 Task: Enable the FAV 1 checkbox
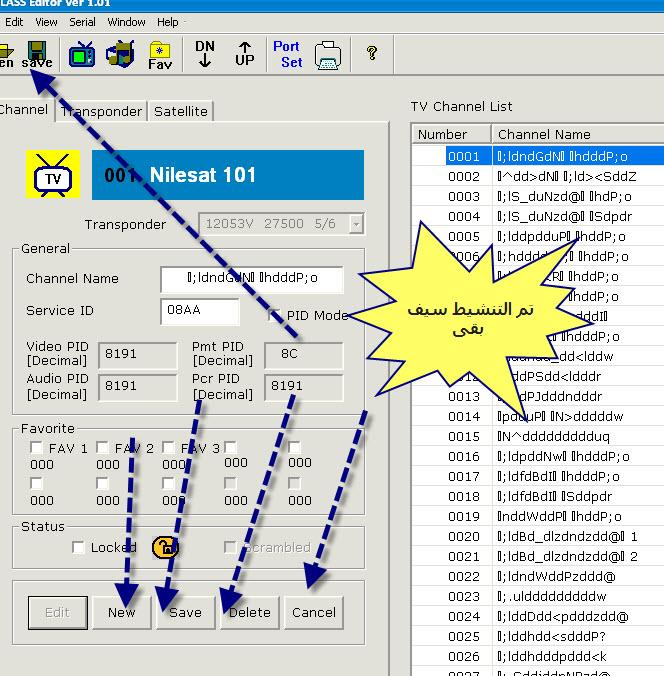(36, 448)
